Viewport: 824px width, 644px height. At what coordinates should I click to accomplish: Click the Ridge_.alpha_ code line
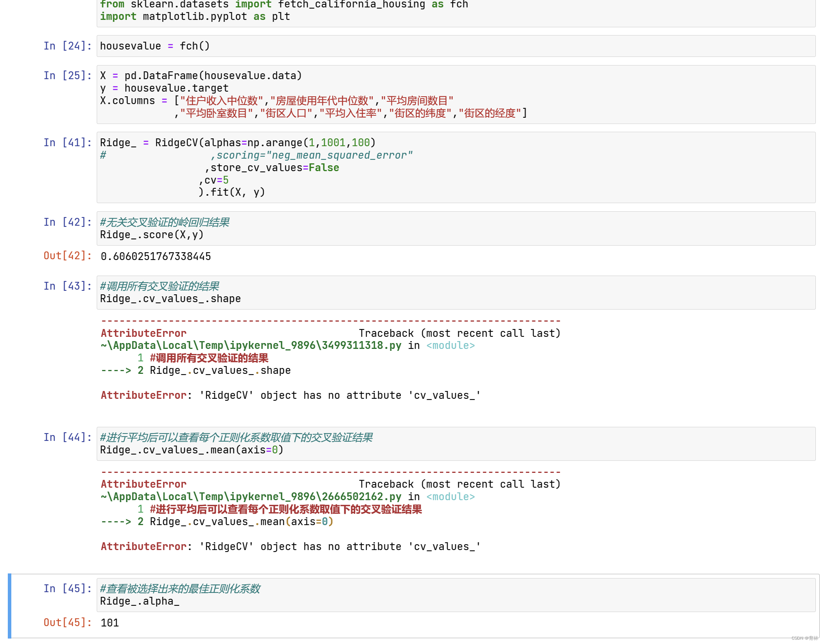[x=140, y=601]
